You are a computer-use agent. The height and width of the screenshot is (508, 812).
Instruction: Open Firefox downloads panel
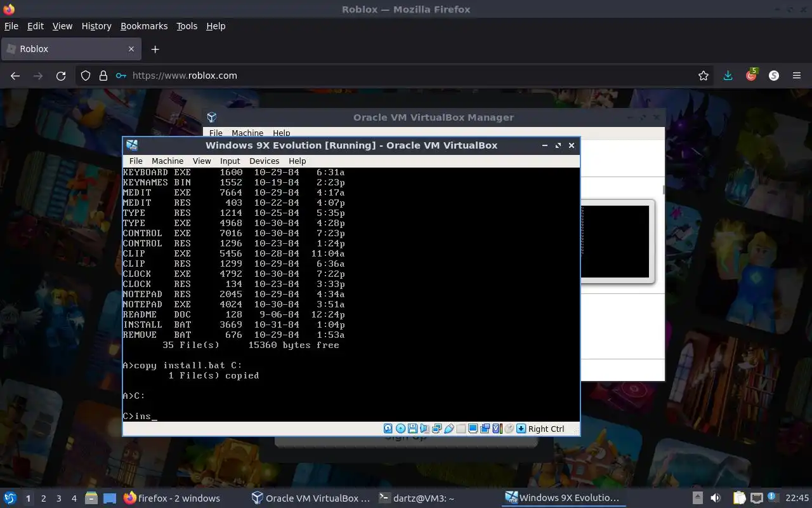728,76
